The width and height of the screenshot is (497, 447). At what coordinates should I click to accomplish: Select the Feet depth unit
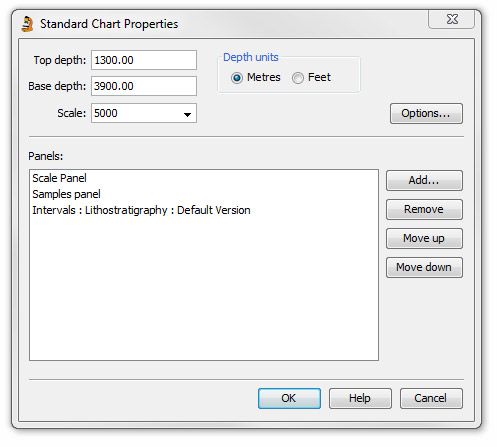pos(298,78)
